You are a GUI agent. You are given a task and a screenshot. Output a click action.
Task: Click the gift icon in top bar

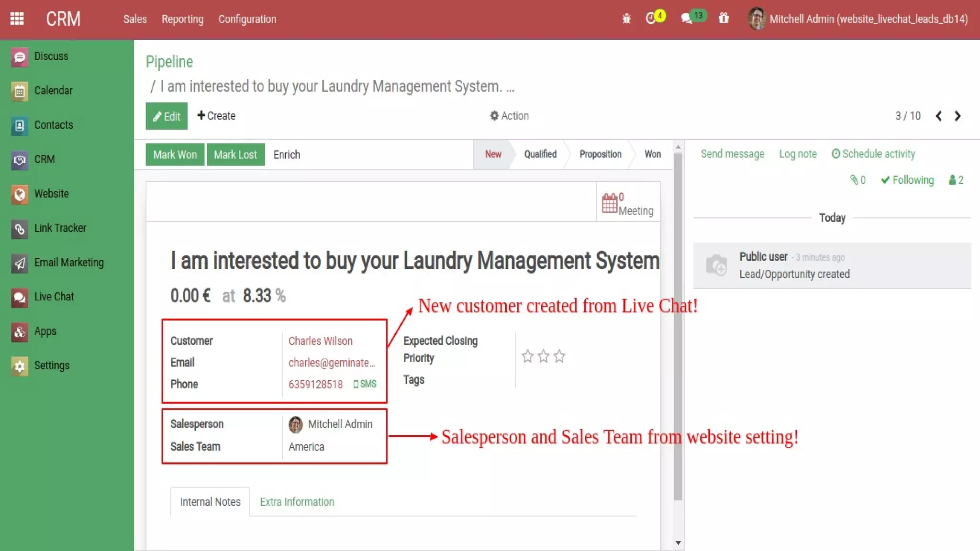724,19
